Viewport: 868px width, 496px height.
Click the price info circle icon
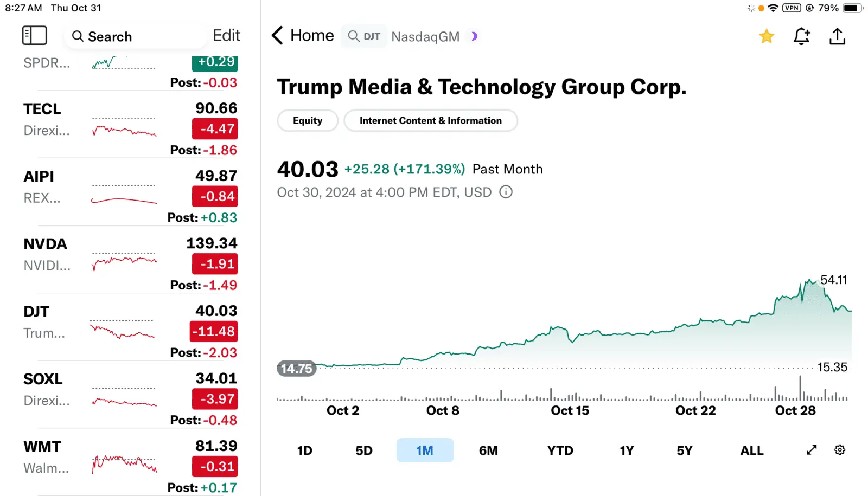point(506,192)
